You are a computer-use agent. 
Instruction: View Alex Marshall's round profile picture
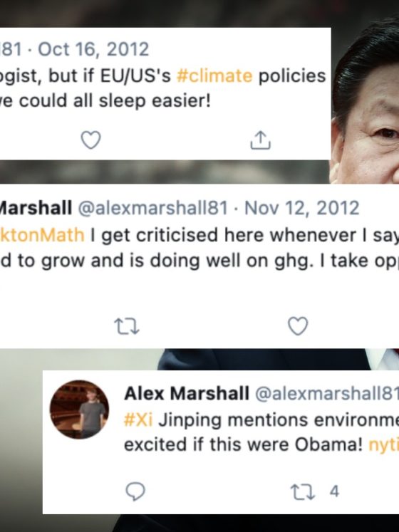(x=80, y=410)
